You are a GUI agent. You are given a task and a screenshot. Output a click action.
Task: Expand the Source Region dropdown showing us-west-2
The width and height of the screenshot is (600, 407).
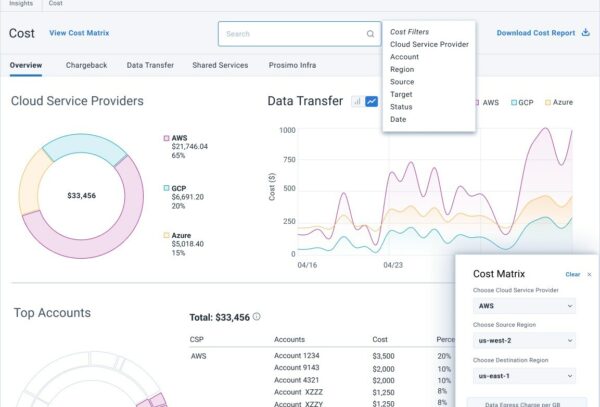coord(524,341)
